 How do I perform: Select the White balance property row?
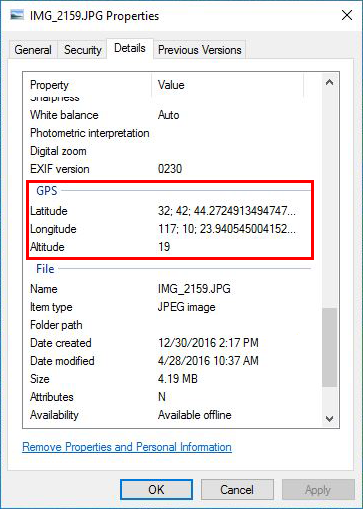(x=170, y=115)
